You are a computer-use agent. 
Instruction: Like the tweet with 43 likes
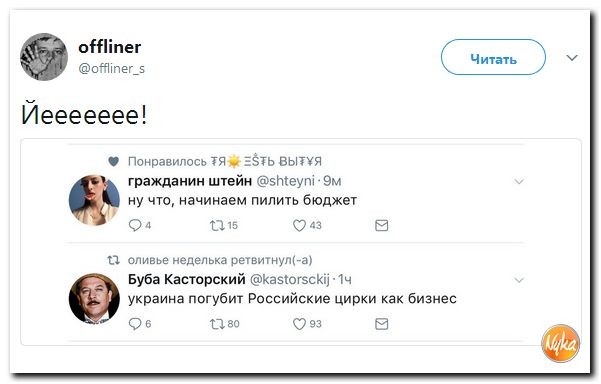click(299, 225)
